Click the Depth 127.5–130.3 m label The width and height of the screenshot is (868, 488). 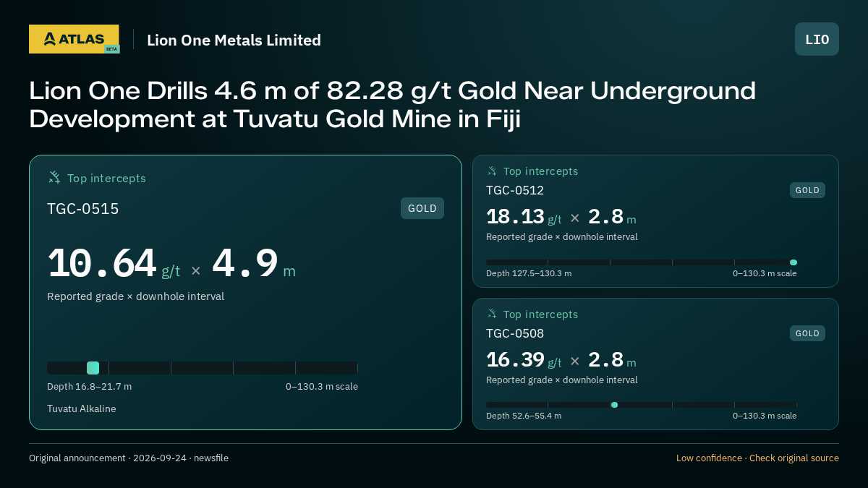point(529,273)
